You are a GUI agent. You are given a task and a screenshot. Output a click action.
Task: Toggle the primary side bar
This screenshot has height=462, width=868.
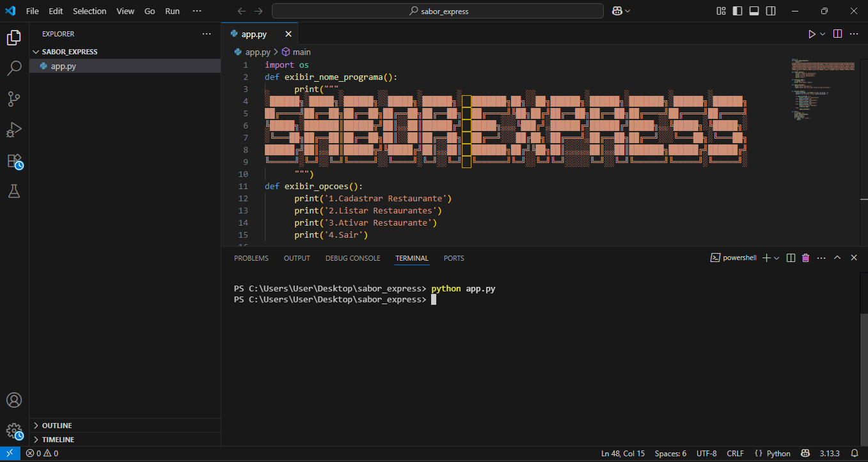738,11
